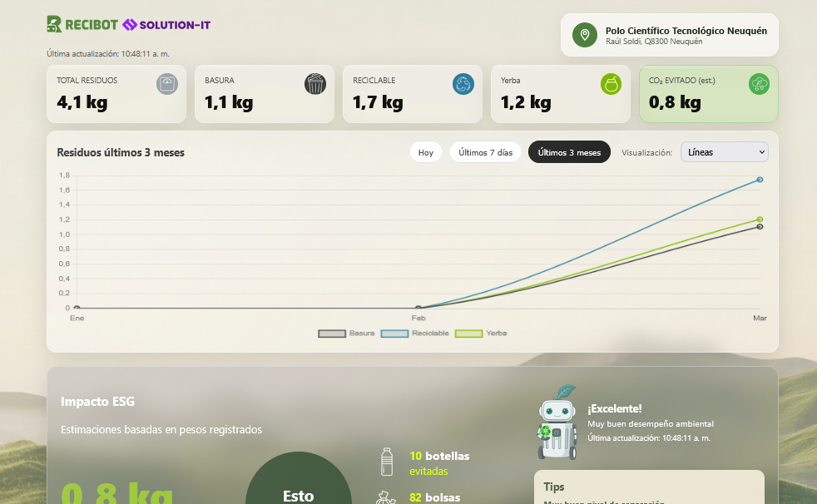
Task: Click the location pin icon
Action: [x=585, y=35]
